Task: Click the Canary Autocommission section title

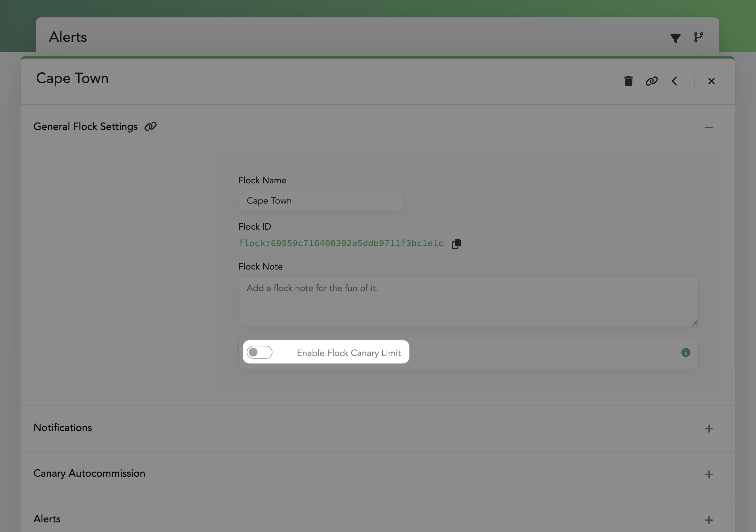Action: point(89,473)
